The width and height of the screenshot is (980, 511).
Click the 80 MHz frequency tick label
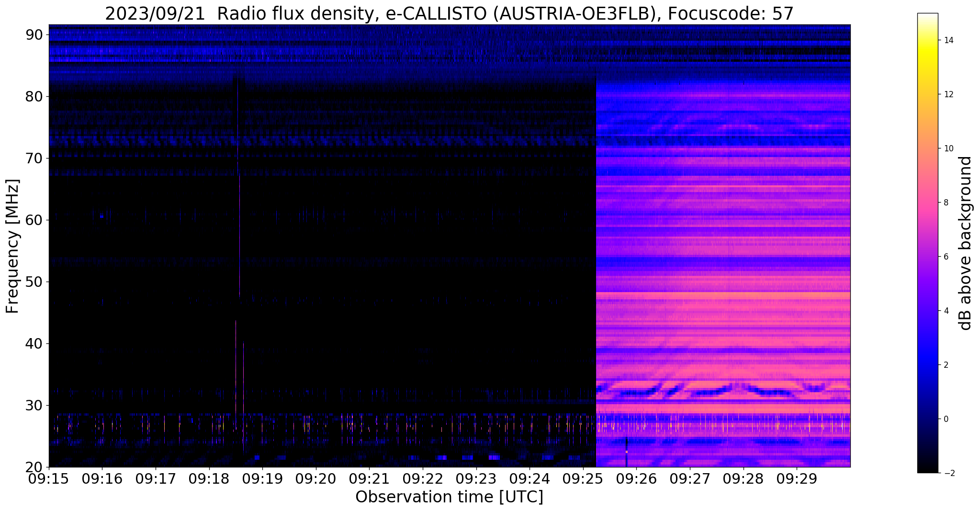[x=34, y=96]
